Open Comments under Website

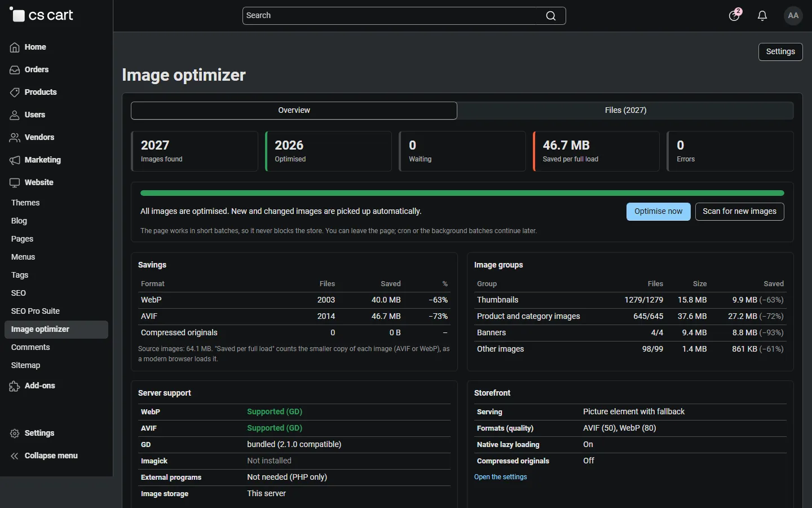tap(30, 348)
